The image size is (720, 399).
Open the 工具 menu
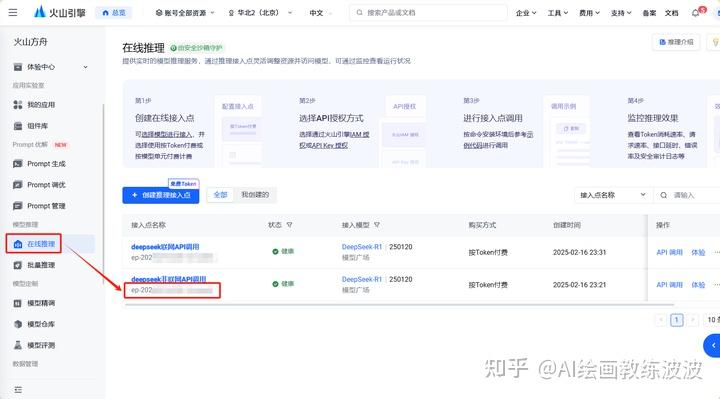click(557, 13)
